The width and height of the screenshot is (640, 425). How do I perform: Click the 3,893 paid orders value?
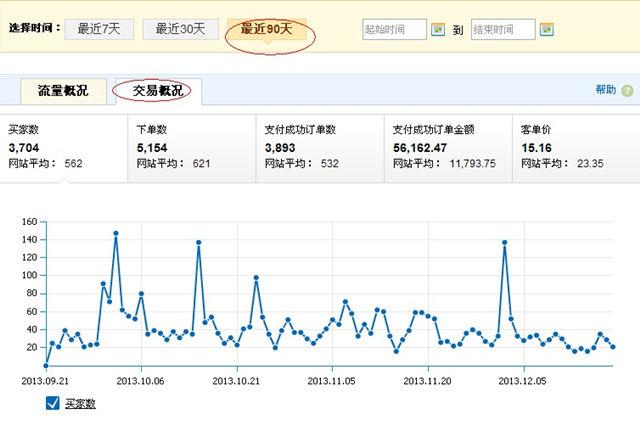280,148
